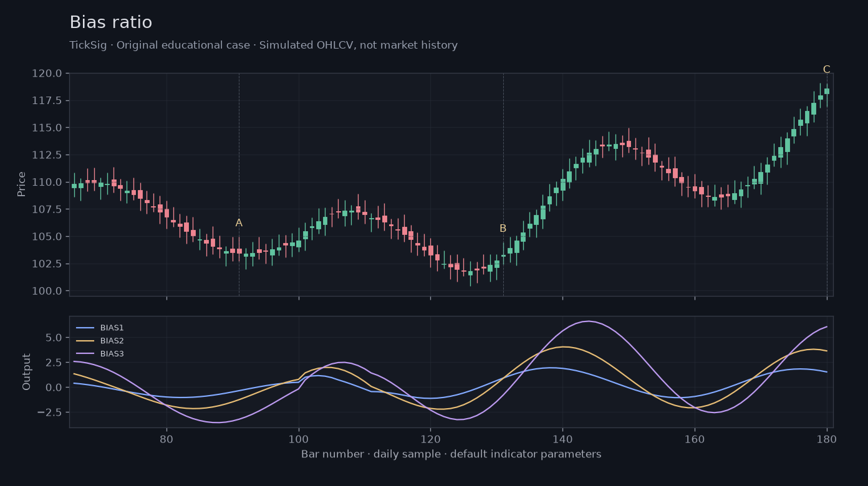Click the "Price" y-axis label
868x486 pixels.
22,184
